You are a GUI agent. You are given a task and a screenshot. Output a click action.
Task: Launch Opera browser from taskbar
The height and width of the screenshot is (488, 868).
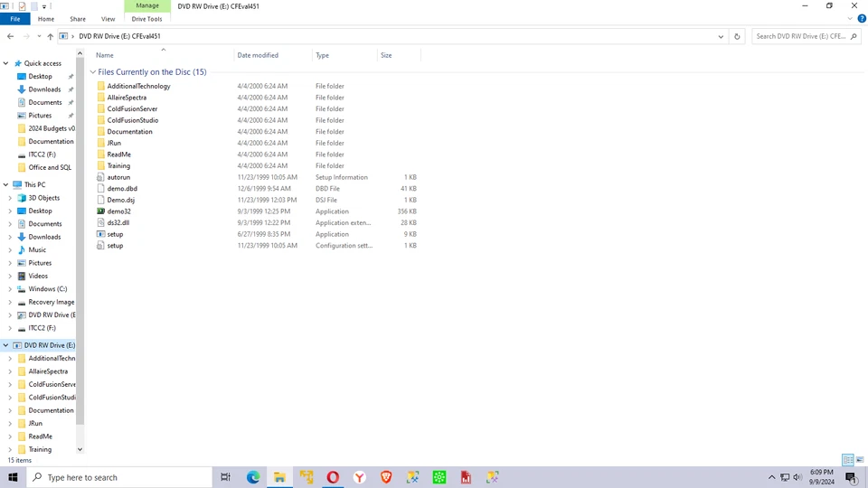[333, 477]
